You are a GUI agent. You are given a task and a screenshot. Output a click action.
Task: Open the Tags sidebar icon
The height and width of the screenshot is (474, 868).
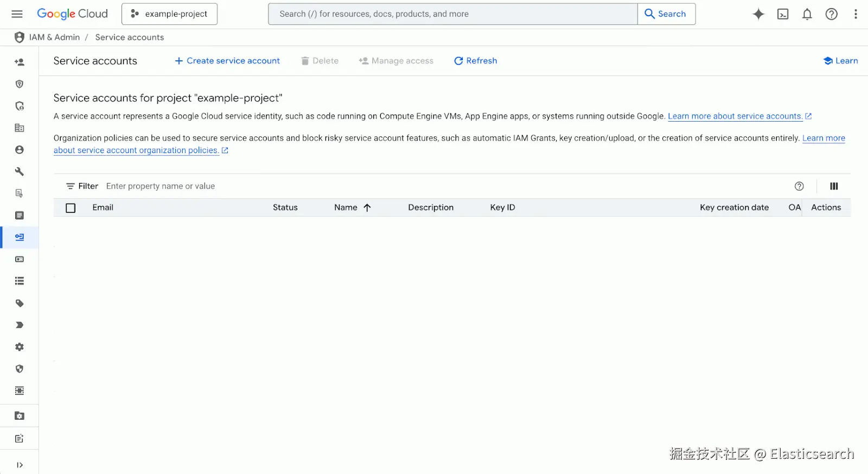point(20,303)
